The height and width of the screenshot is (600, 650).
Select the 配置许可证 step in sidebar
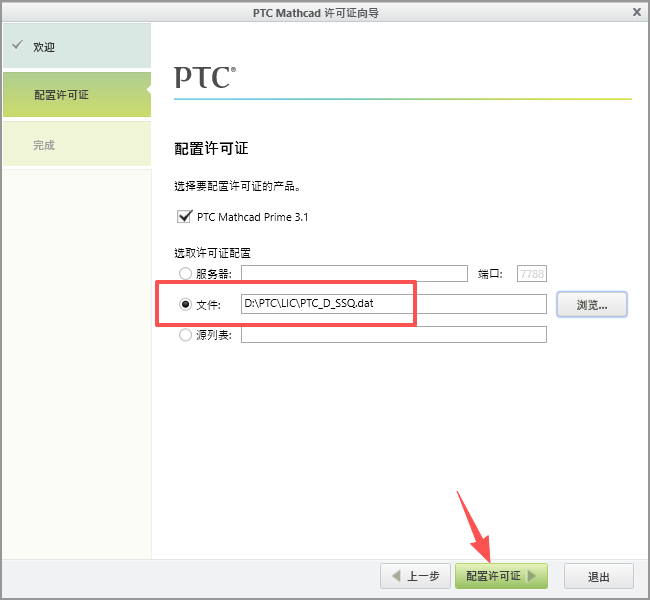(x=77, y=95)
